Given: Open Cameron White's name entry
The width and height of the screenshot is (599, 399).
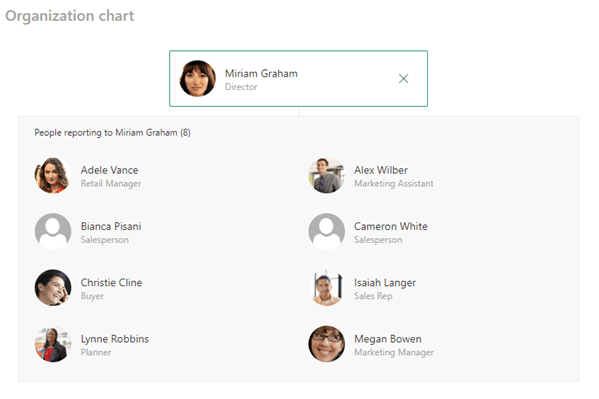Looking at the screenshot, I should (x=390, y=226).
